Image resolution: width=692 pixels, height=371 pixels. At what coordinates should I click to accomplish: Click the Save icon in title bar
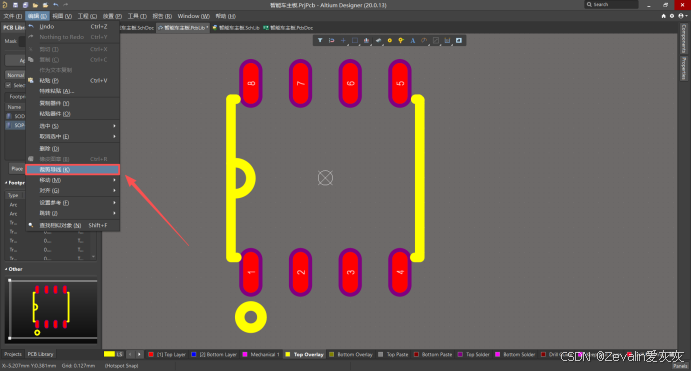tap(15, 5)
